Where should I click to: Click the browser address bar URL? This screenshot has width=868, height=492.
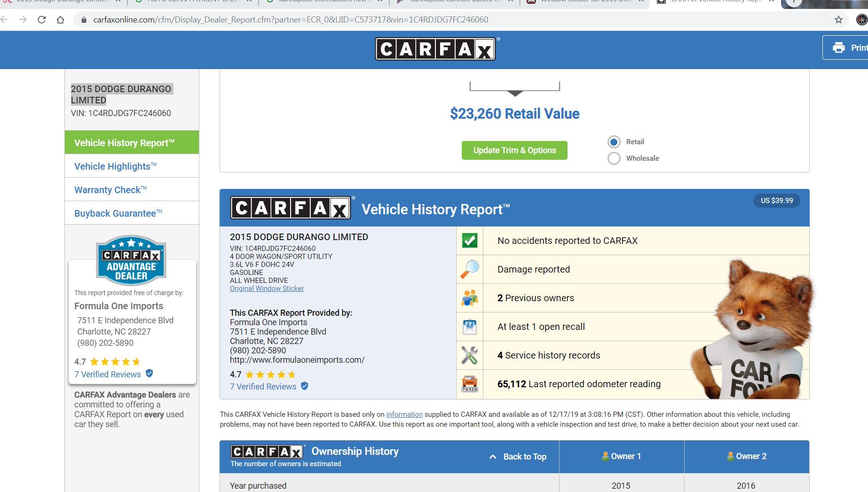[x=291, y=20]
